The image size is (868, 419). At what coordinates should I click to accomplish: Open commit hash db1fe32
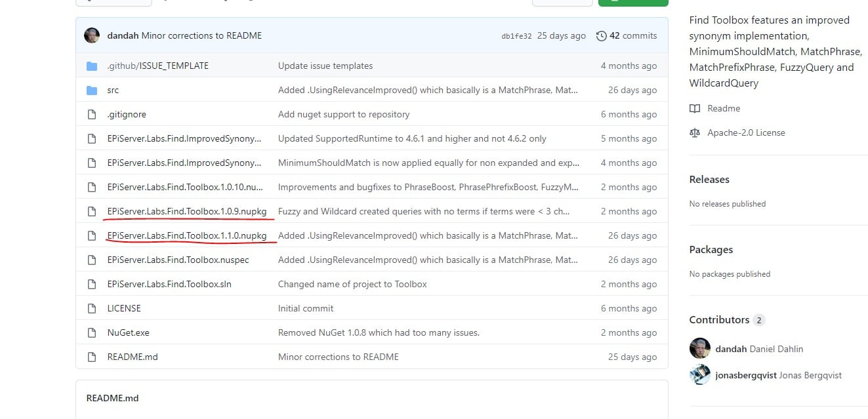[516, 36]
